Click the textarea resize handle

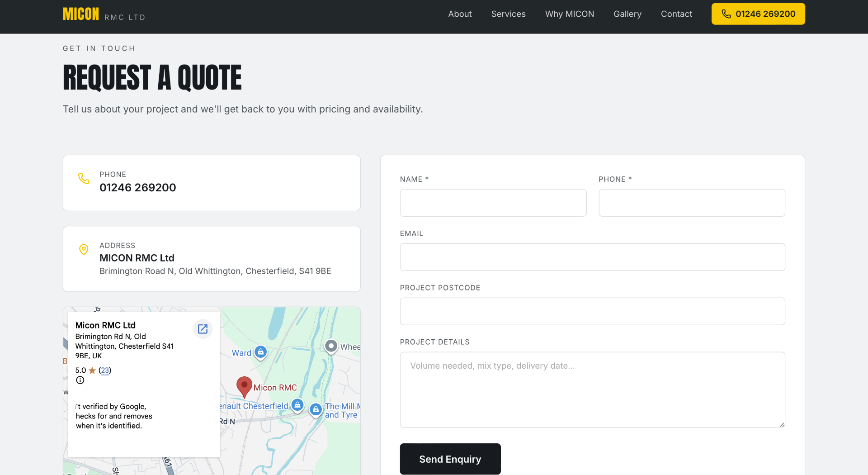782,424
